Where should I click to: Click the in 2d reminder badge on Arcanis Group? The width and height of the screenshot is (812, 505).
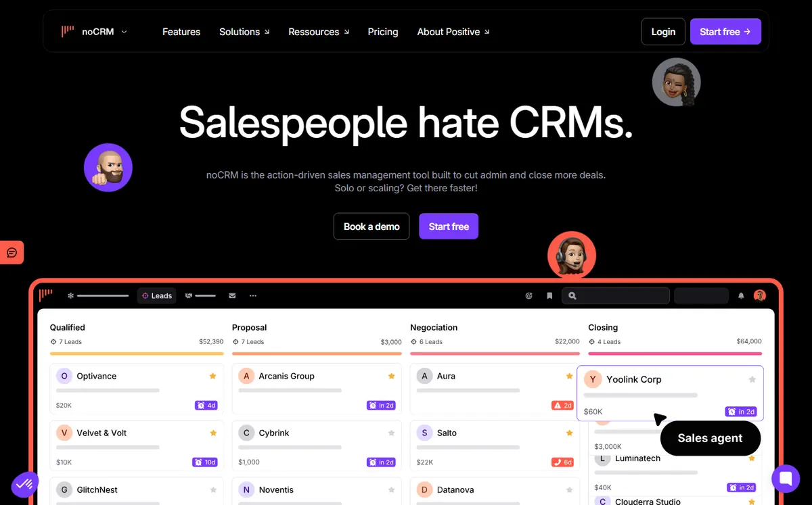pyautogui.click(x=382, y=406)
